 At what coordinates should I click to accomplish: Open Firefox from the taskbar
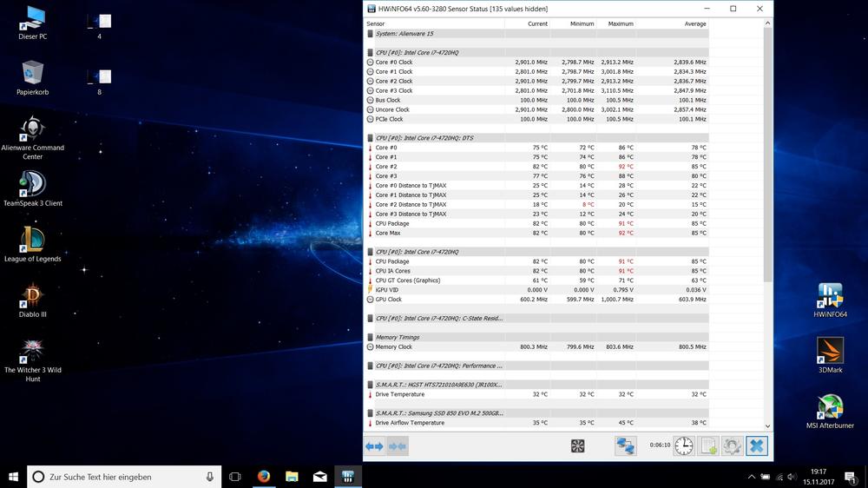[x=263, y=477]
